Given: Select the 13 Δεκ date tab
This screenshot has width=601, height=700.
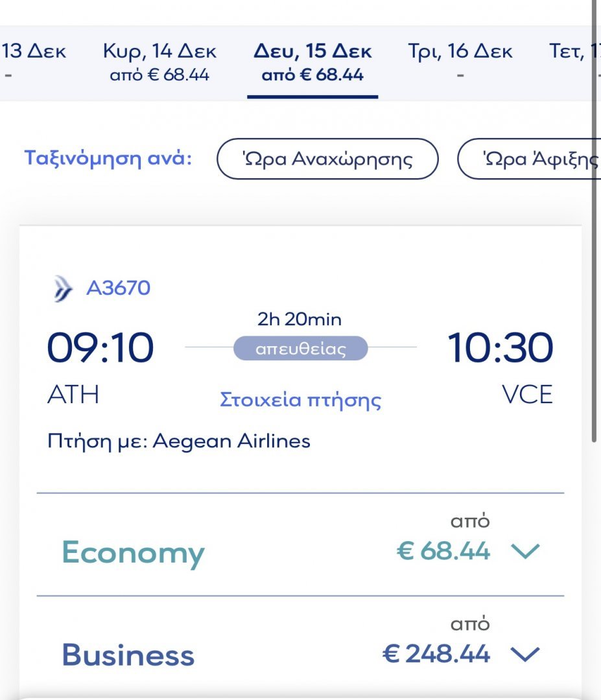Looking at the screenshot, I should click(x=34, y=62).
